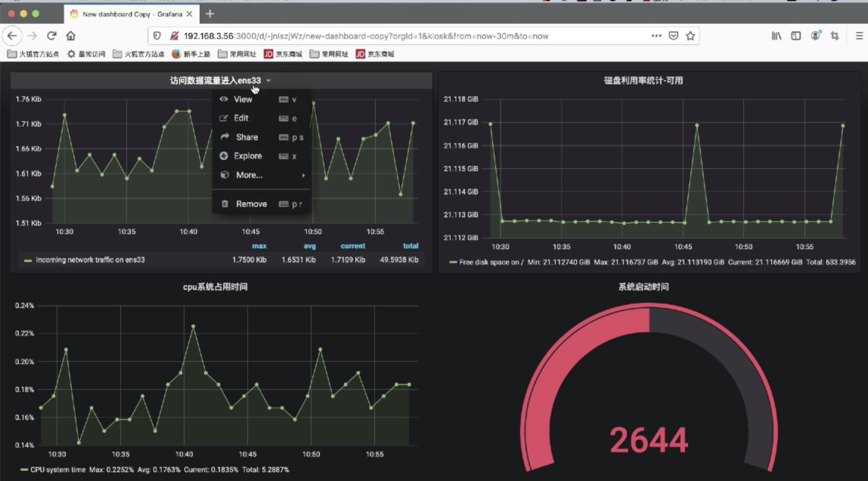Click the address bar URL field
This screenshot has height=481, width=868.
[366, 36]
